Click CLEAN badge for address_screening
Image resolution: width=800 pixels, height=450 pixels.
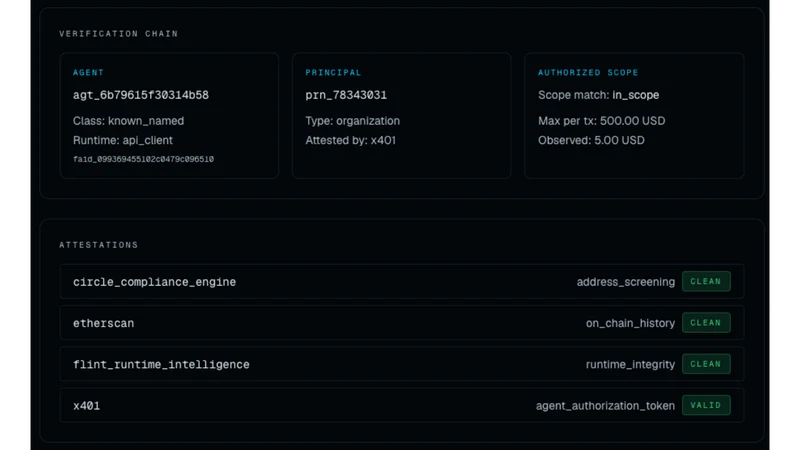point(706,282)
